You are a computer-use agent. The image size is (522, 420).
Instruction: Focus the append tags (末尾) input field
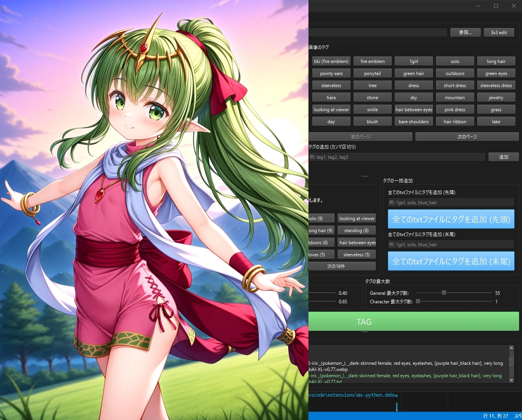coord(451,245)
